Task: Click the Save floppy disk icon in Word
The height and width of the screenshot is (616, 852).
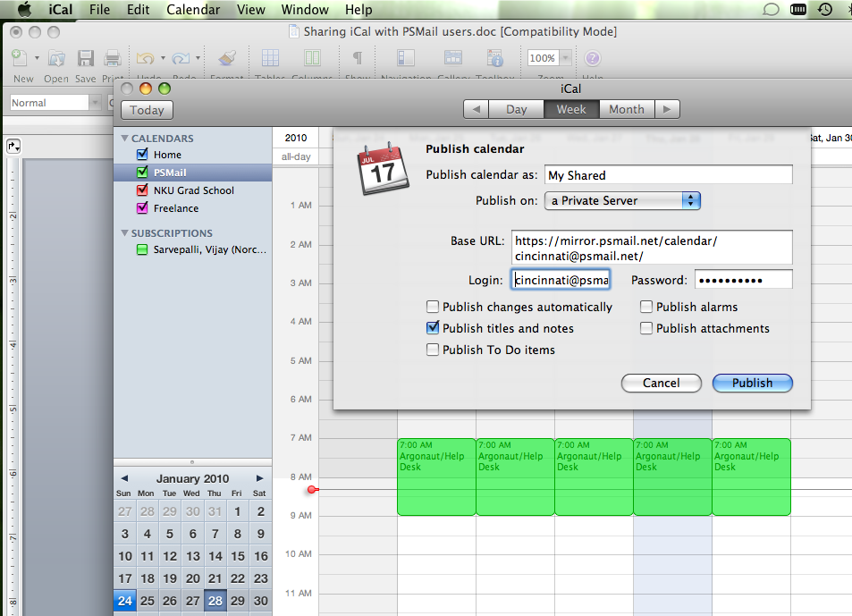Action: (85, 58)
